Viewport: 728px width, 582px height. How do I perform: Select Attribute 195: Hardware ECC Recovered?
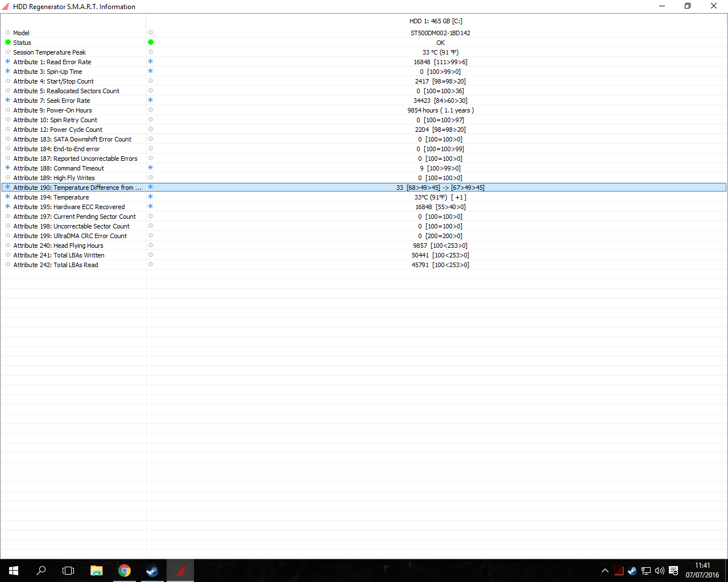69,207
